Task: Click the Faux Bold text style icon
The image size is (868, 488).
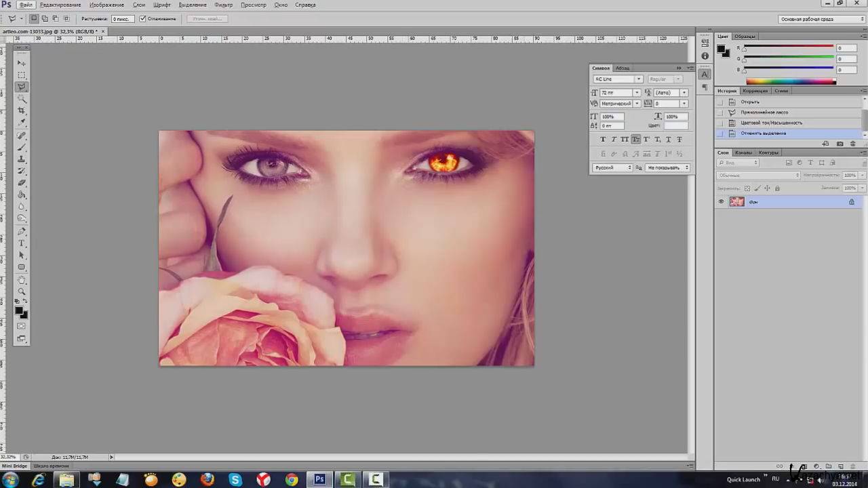Action: point(603,139)
